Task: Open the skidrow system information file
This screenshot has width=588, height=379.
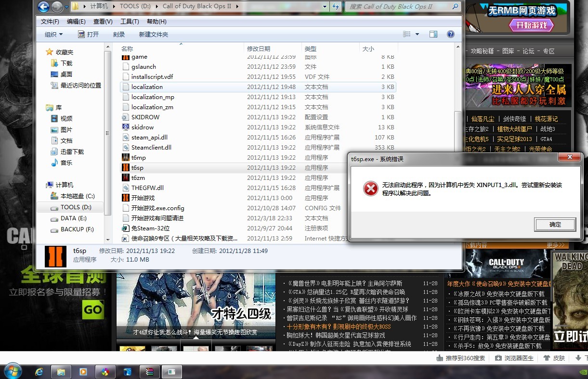Action: (141, 127)
